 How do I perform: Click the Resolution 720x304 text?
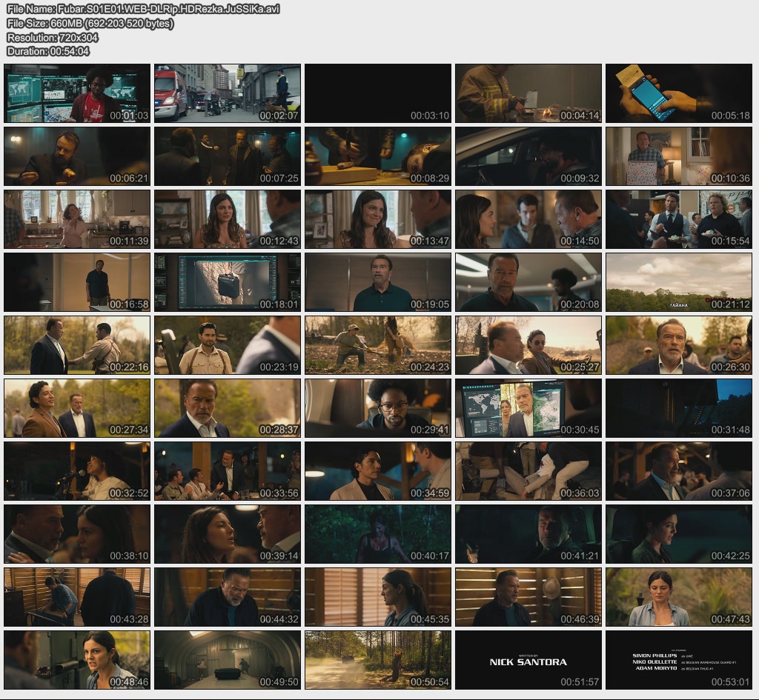[x=53, y=37]
